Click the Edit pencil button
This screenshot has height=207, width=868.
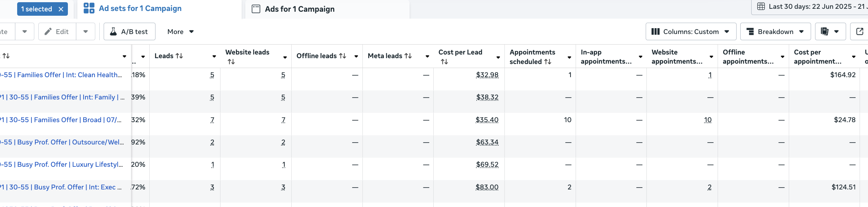(57, 32)
